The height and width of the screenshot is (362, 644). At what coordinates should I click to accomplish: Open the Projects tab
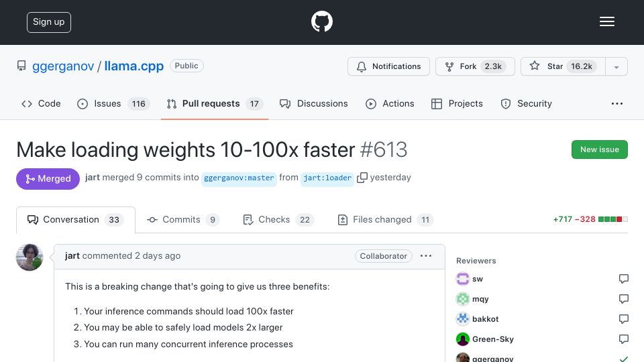[x=457, y=103]
